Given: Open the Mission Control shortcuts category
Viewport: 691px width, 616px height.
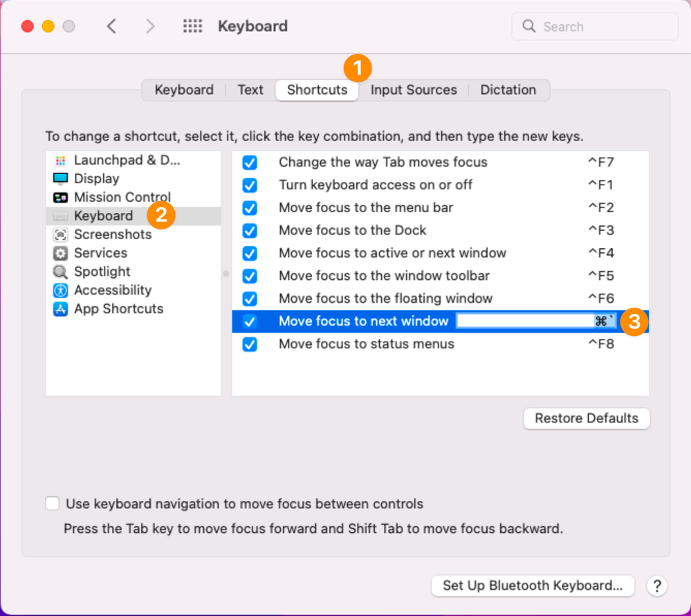Looking at the screenshot, I should point(122,198).
